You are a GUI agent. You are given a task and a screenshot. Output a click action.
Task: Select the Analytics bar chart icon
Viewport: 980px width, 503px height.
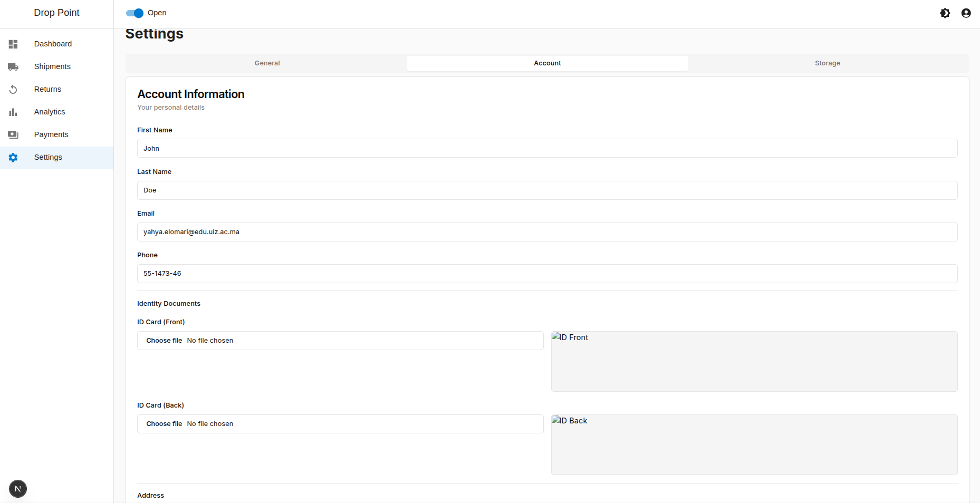pyautogui.click(x=13, y=112)
